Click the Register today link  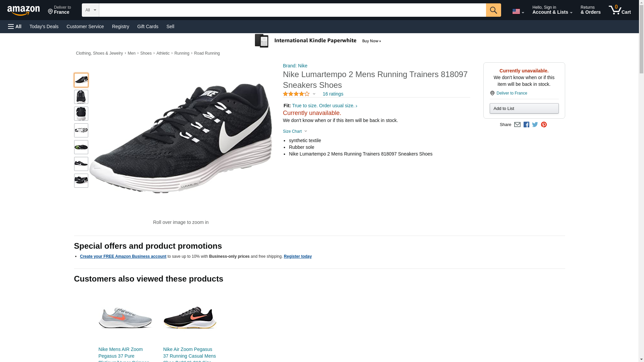298,256
